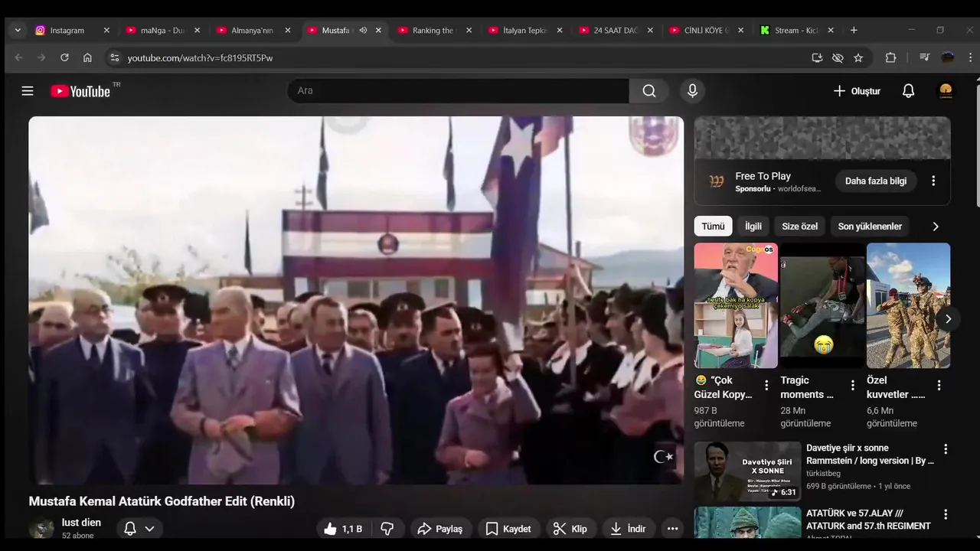Open the Tragic moments short thumbnail

click(x=822, y=305)
